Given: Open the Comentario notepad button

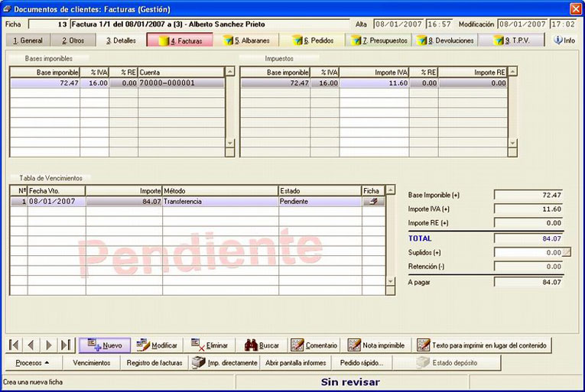Looking at the screenshot, I should pyautogui.click(x=314, y=345).
